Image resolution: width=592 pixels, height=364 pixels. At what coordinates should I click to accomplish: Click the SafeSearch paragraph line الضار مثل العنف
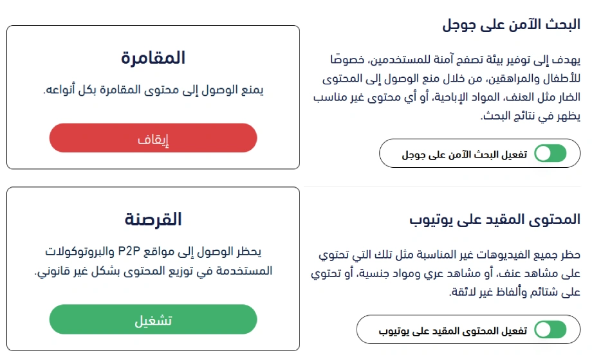[447, 97]
